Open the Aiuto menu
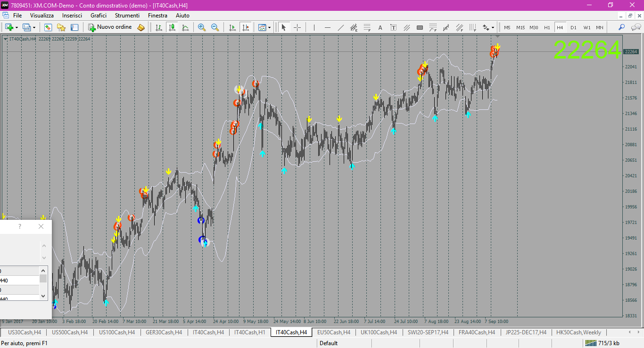This screenshot has height=348, width=644. coord(182,16)
